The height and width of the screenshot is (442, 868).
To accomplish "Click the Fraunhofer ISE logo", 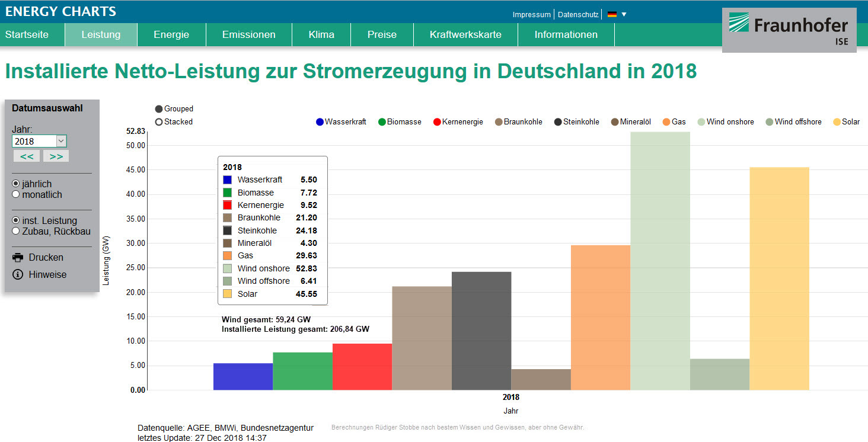I will pyautogui.click(x=789, y=30).
